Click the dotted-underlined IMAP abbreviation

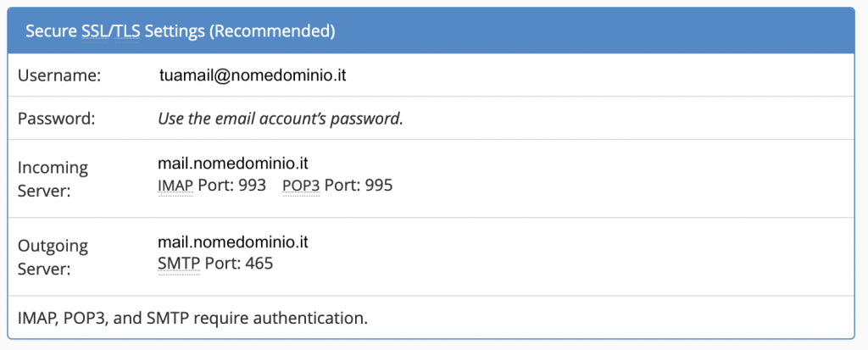pyautogui.click(x=175, y=186)
